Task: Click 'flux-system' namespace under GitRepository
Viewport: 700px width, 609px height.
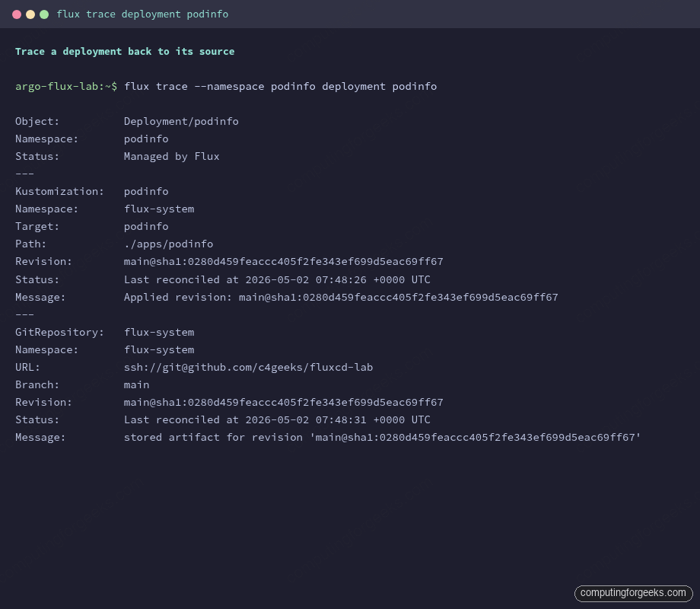Action: point(159,350)
